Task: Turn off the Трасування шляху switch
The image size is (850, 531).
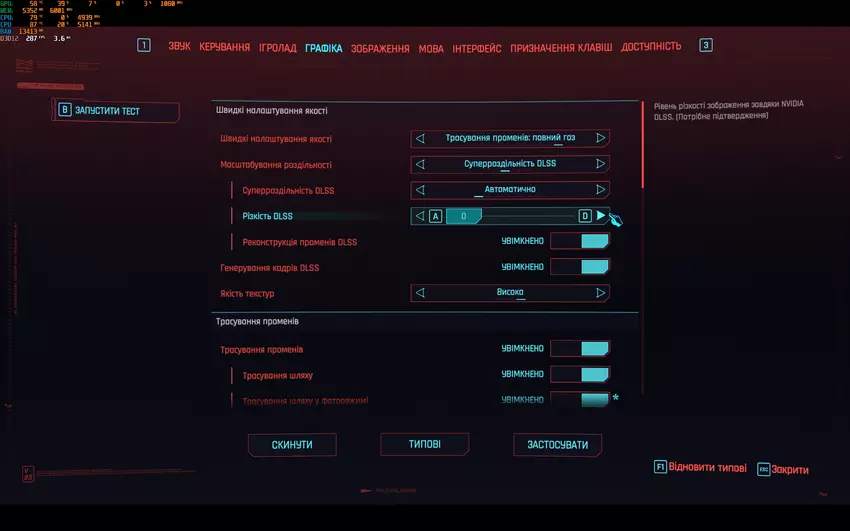Action: click(x=580, y=375)
